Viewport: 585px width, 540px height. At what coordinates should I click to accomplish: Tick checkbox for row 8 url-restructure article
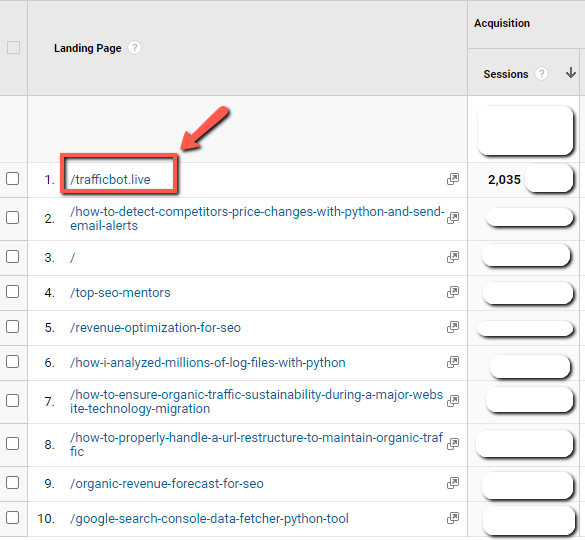(x=12, y=443)
